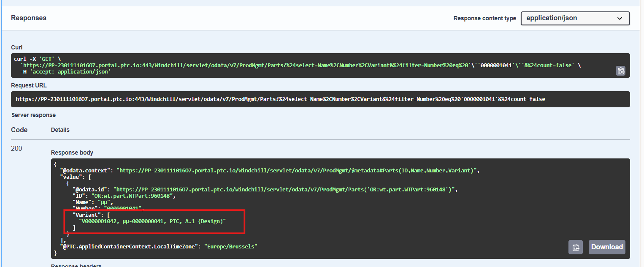Click the Response body label

[x=72, y=153]
